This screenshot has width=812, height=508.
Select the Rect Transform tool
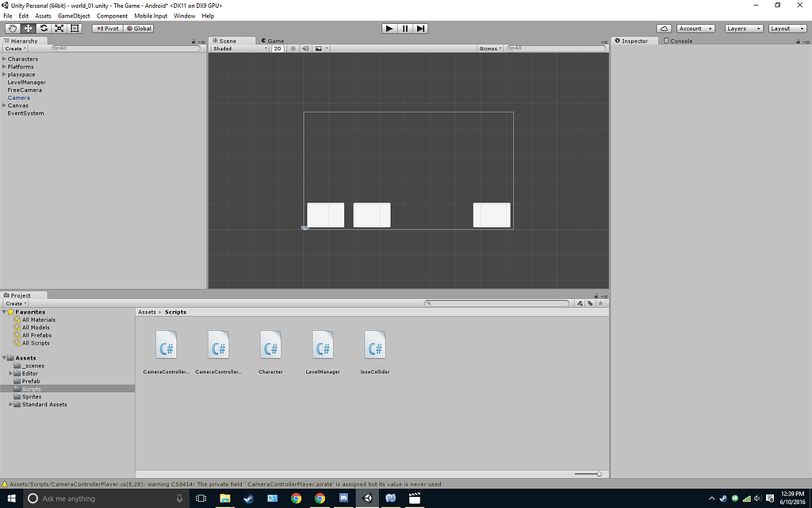[75, 28]
